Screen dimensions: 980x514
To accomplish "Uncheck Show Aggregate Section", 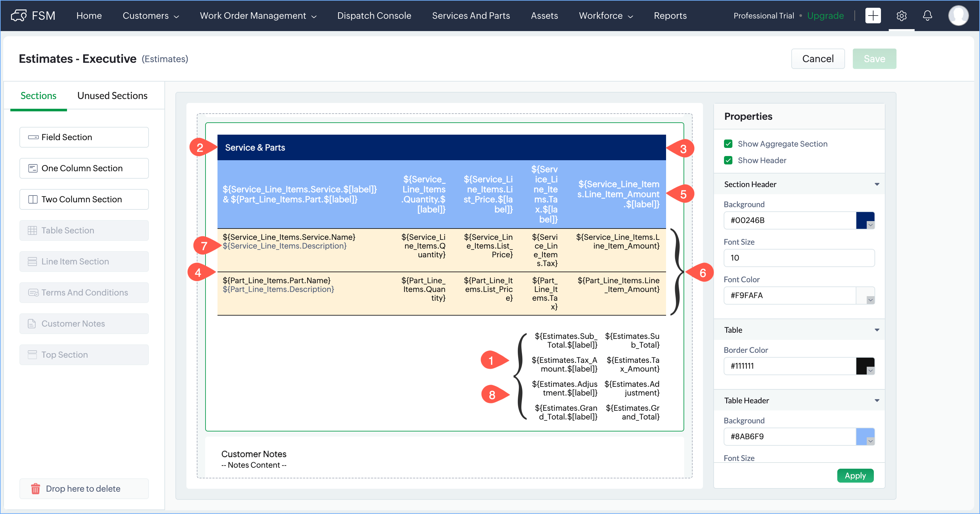I will tap(728, 144).
